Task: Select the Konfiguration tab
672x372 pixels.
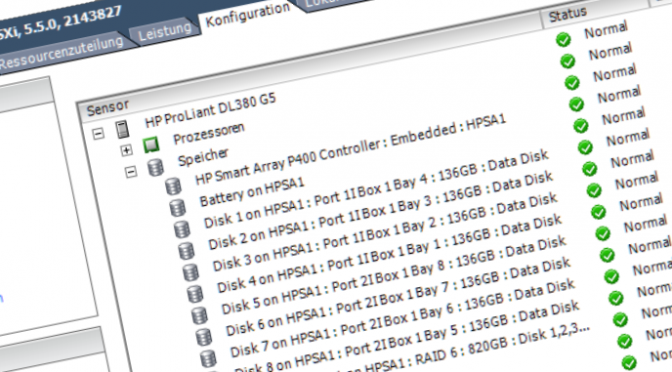Action: click(x=248, y=15)
